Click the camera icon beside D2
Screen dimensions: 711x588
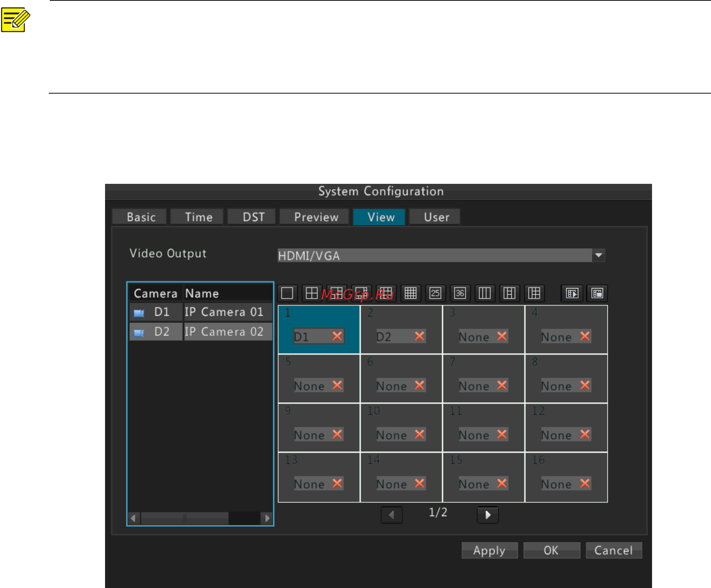pos(139,333)
